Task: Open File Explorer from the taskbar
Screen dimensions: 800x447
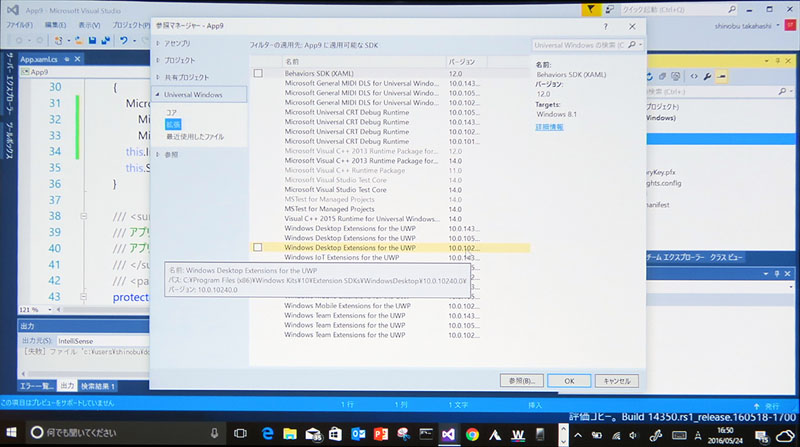Action: tap(290, 434)
